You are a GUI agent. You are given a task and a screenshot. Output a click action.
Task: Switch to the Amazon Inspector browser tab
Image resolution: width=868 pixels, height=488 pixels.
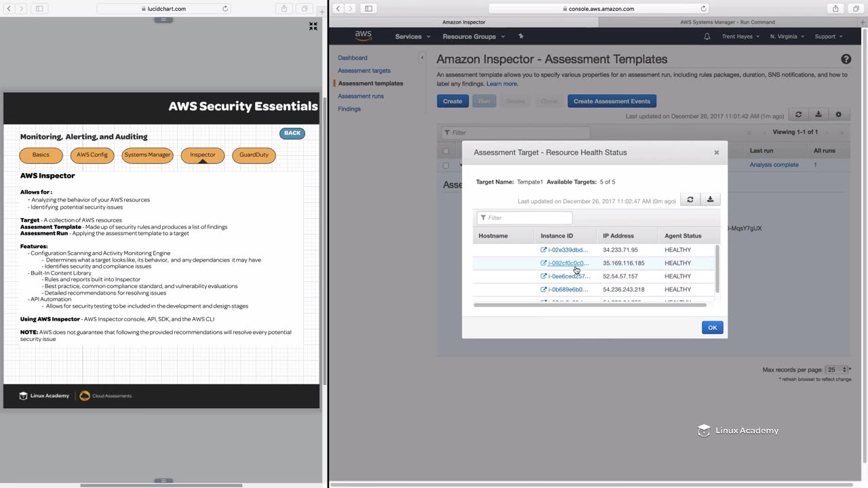click(464, 22)
